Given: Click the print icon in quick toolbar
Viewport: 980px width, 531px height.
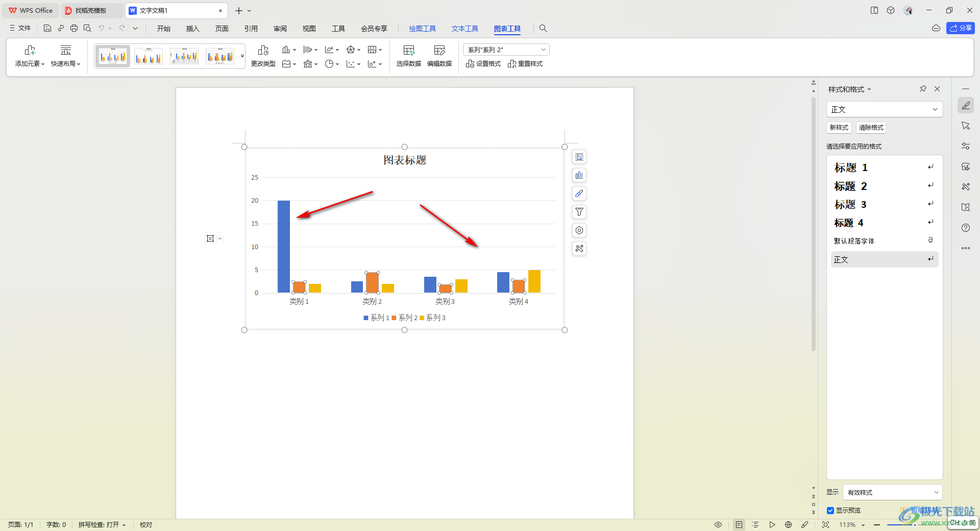Looking at the screenshot, I should click(x=74, y=29).
